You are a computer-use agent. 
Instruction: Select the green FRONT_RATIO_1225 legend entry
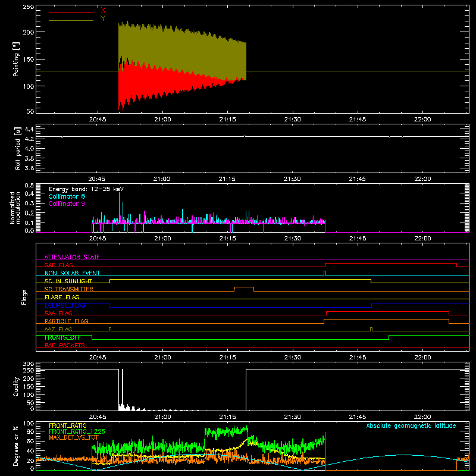coord(77,431)
